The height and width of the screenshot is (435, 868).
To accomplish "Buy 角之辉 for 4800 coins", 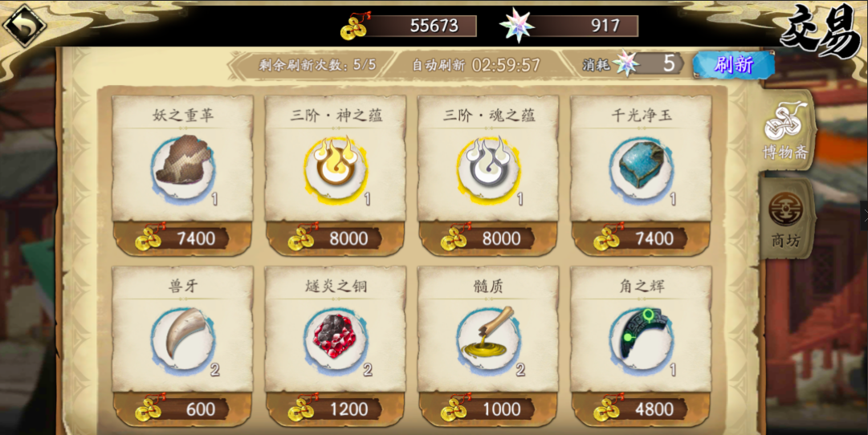I will 641,409.
